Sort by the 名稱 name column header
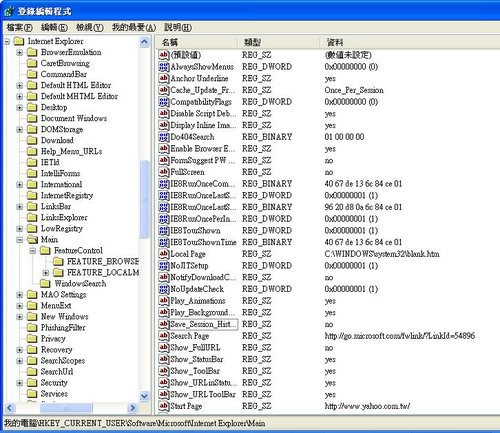500x433 pixels. 197,42
